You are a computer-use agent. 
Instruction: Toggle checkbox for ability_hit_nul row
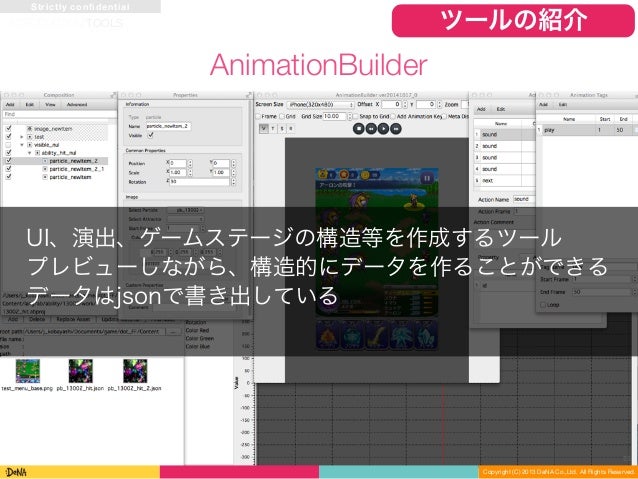9,153
